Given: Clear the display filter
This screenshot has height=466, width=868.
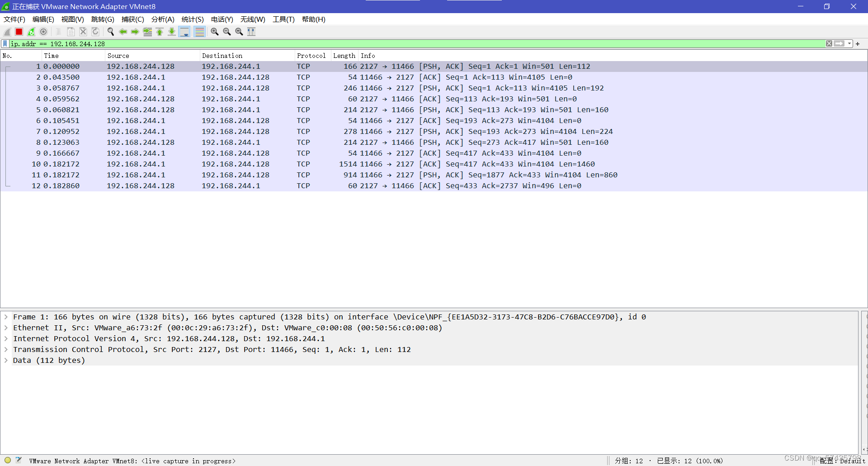Looking at the screenshot, I should [x=829, y=44].
